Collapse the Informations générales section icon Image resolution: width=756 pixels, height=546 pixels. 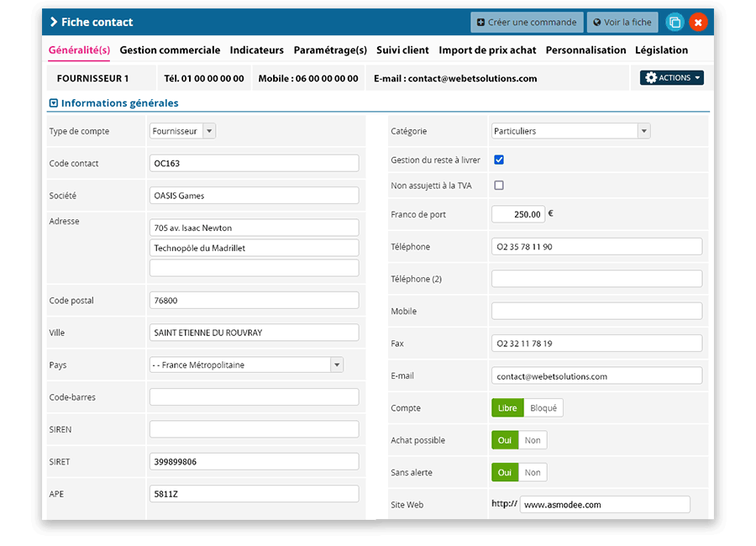[x=54, y=102]
